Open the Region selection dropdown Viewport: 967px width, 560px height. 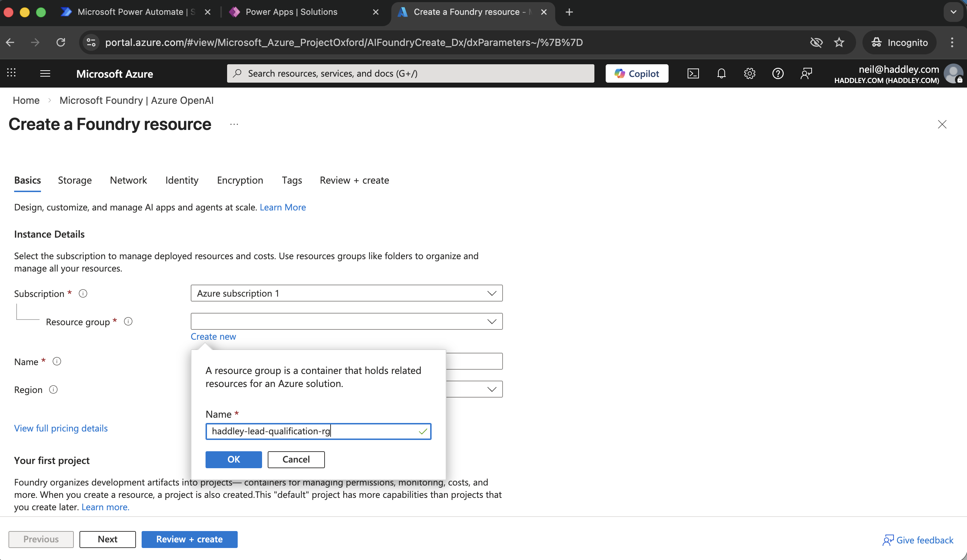492,389
